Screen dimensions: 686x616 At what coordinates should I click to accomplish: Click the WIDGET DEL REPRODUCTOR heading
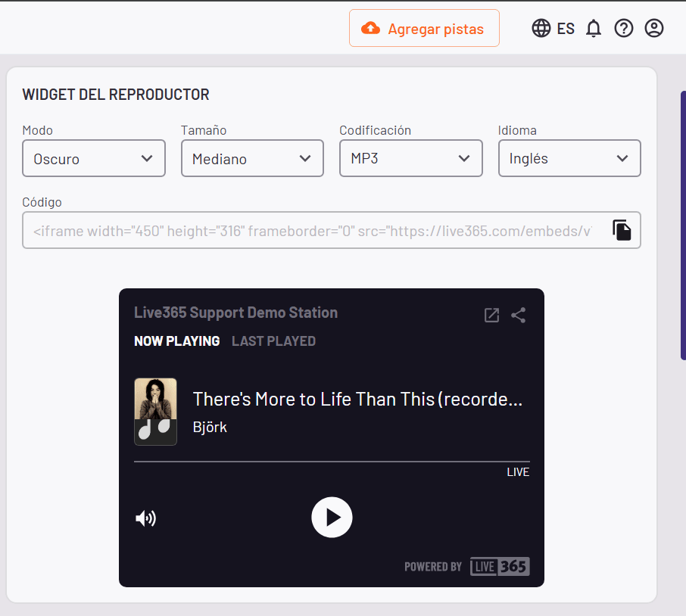point(116,95)
